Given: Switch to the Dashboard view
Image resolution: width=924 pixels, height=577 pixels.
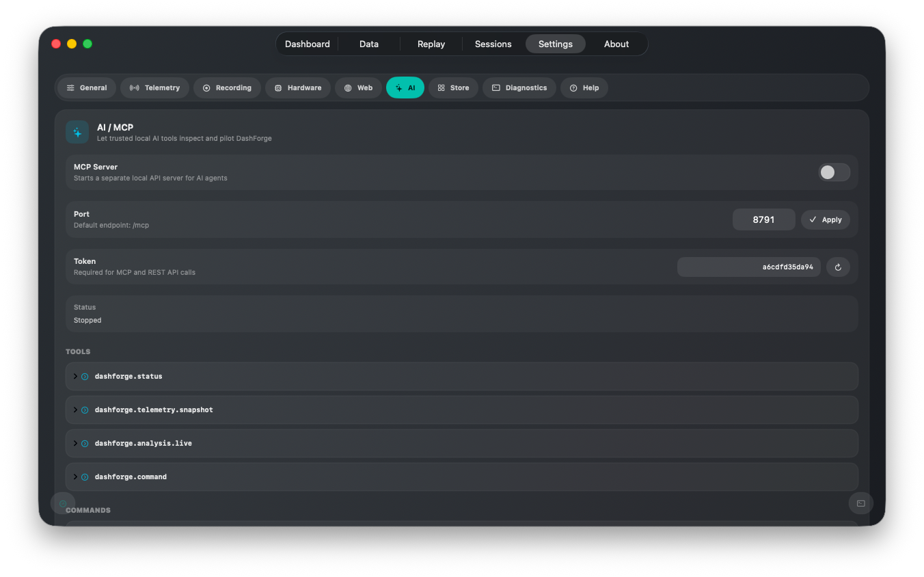Looking at the screenshot, I should pyautogui.click(x=308, y=44).
